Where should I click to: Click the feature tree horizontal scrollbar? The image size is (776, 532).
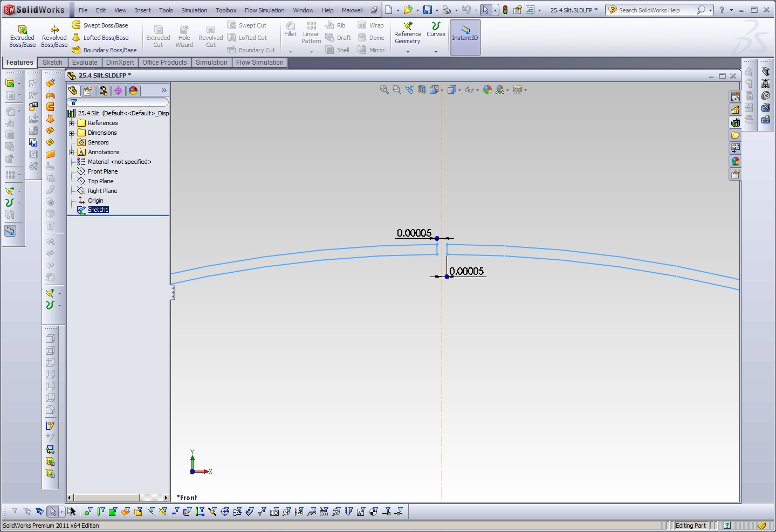coord(107,498)
